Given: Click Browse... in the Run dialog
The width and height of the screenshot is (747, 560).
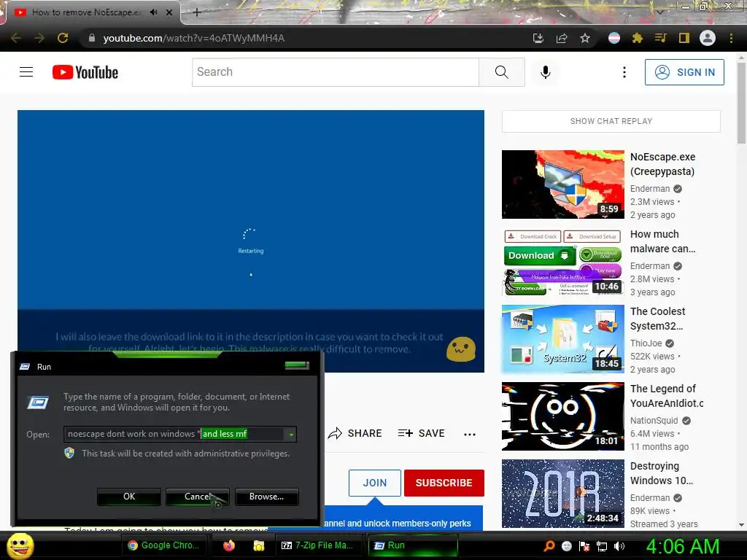Looking at the screenshot, I should point(267,497).
